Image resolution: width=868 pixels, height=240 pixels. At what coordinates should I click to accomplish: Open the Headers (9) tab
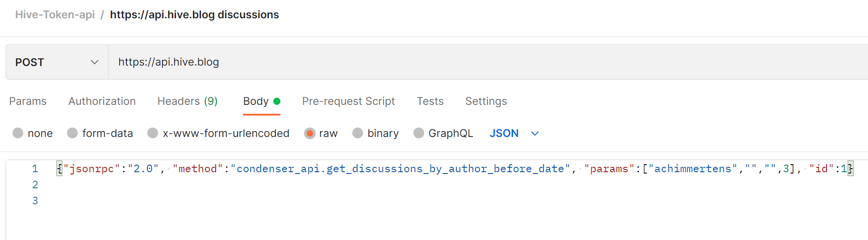(x=188, y=101)
